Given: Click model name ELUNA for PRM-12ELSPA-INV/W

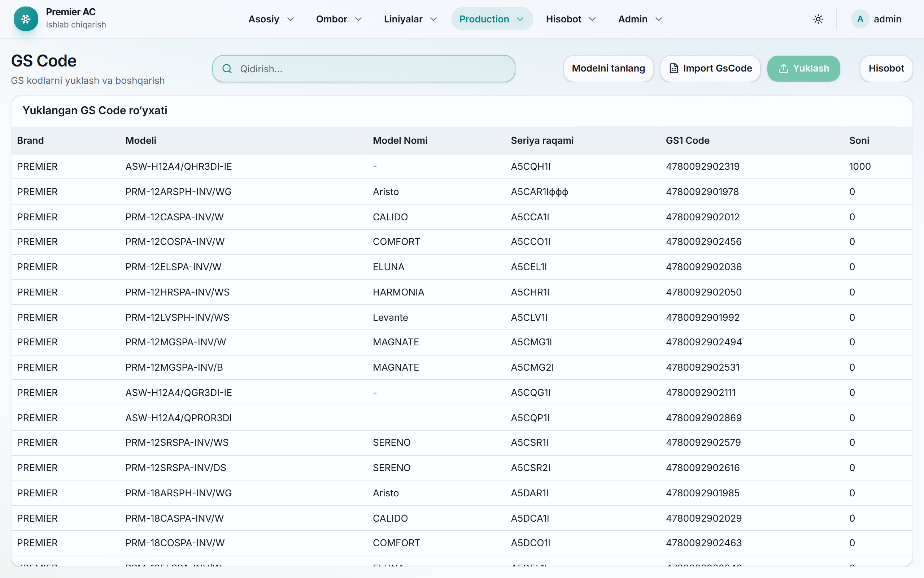Looking at the screenshot, I should point(388,267).
